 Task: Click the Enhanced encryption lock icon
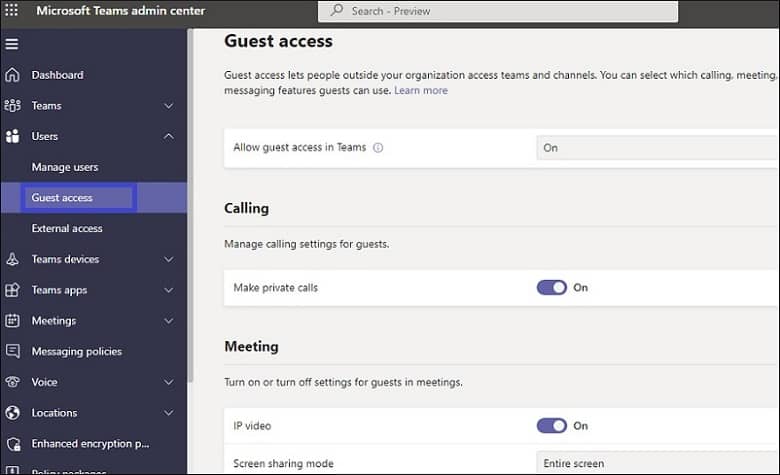tap(13, 444)
